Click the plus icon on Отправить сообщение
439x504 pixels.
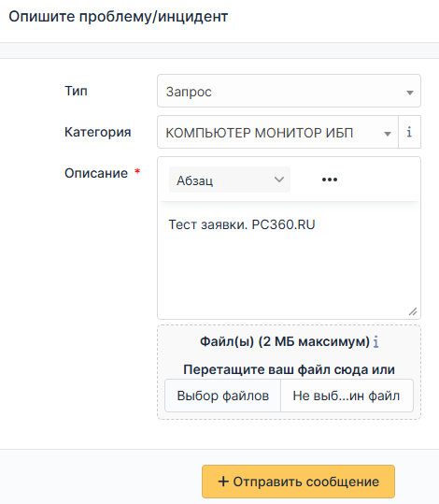point(223,482)
